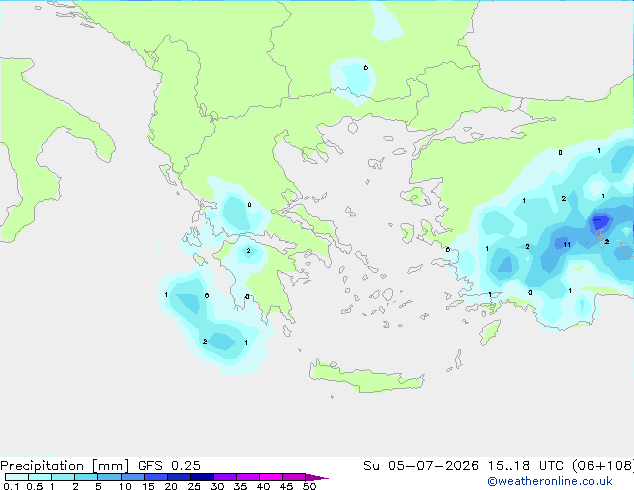Screen dimensions: 634x490
Task: Open the weatheronline.co.uk copyright link
Action: 550,481
